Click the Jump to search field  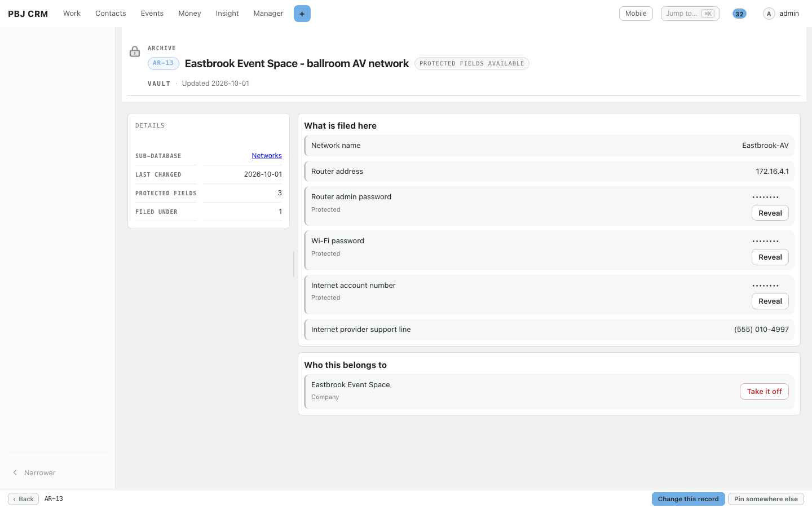(x=690, y=14)
